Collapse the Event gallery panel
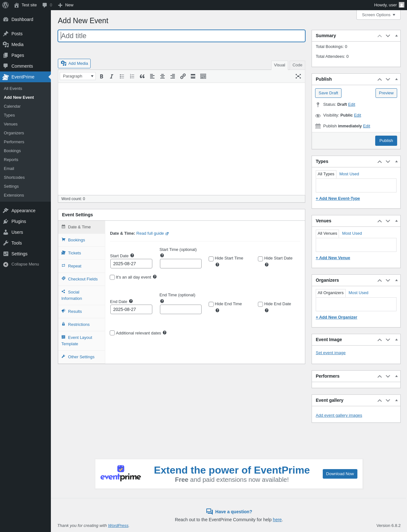 tap(397, 400)
